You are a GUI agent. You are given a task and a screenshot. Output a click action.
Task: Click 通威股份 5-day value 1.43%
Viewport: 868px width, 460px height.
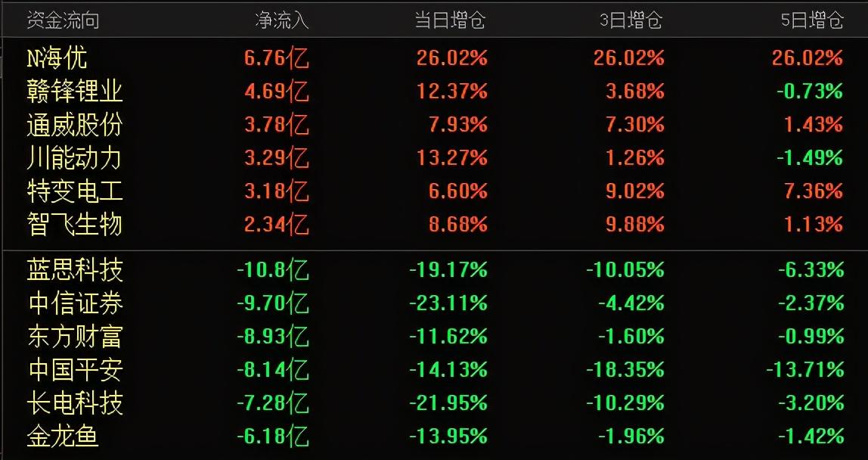click(x=814, y=124)
